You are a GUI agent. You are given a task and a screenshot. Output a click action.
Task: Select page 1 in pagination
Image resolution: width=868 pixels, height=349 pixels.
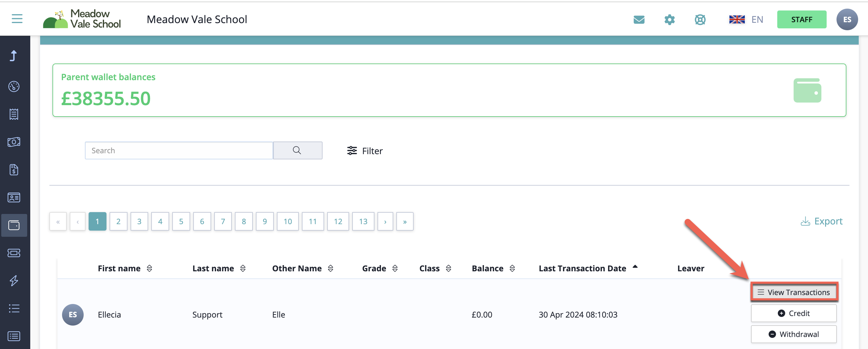pyautogui.click(x=97, y=221)
